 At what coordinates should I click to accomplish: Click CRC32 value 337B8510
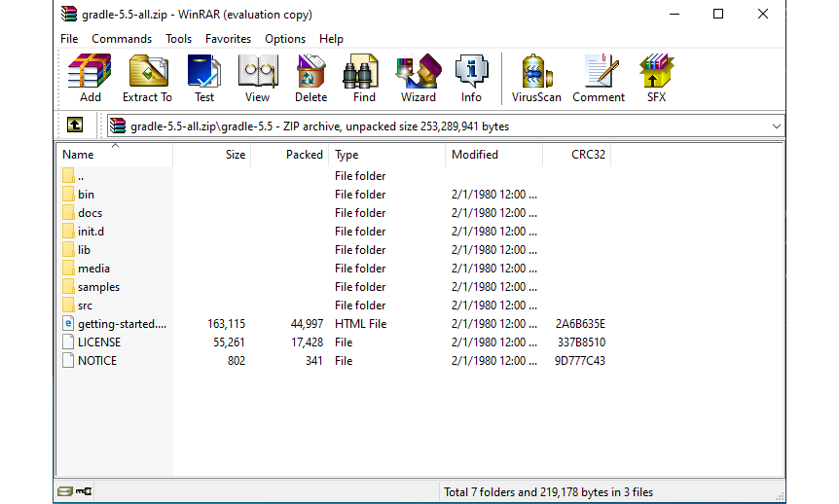581,342
